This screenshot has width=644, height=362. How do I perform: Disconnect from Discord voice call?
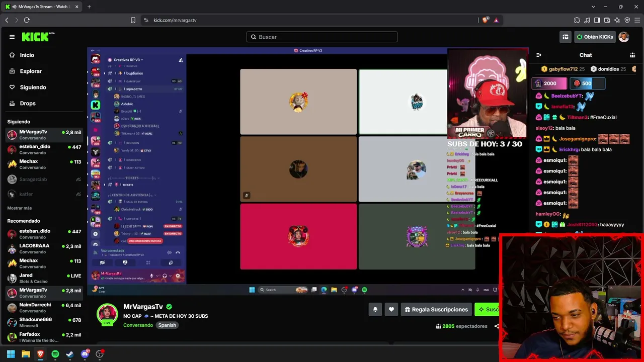tap(178, 252)
